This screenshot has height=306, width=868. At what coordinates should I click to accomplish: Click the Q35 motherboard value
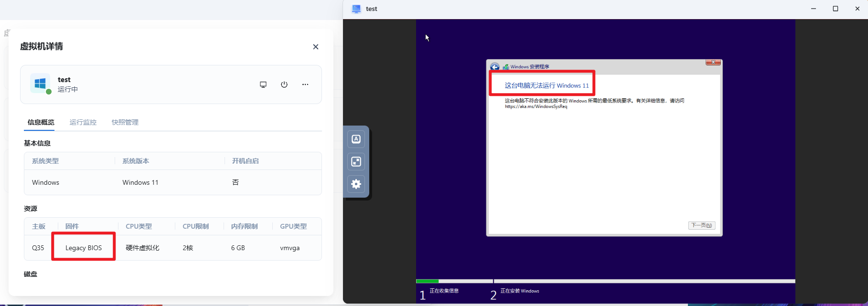coord(38,248)
